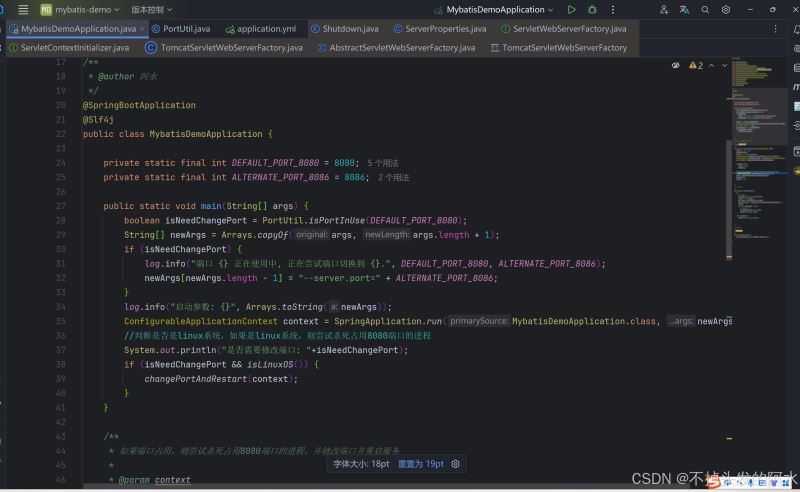800x492 pixels.
Task: Open font size popup settings gear
Action: point(456,464)
